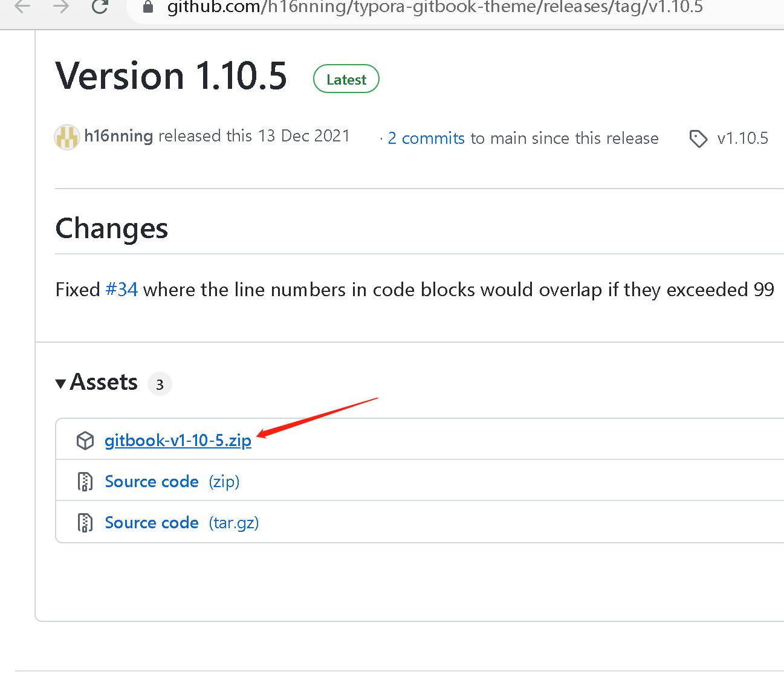
Task: Collapse the Assets section triangle
Action: click(60, 384)
